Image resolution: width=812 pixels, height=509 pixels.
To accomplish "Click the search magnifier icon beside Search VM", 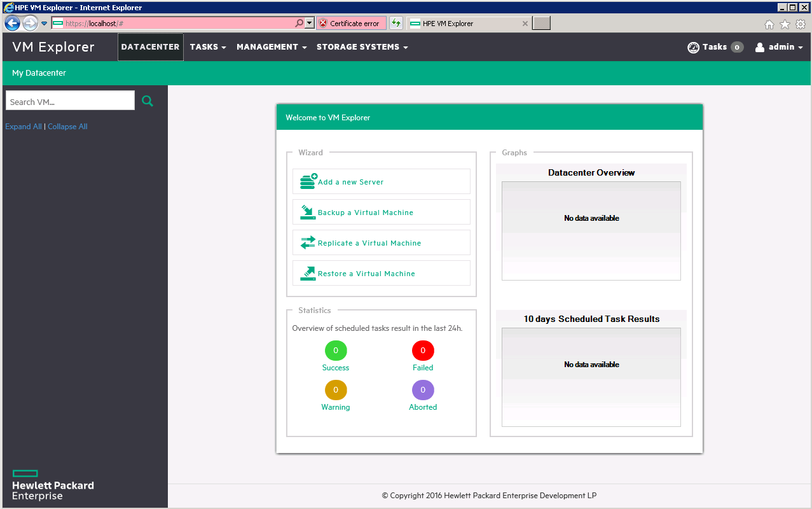I will (148, 101).
